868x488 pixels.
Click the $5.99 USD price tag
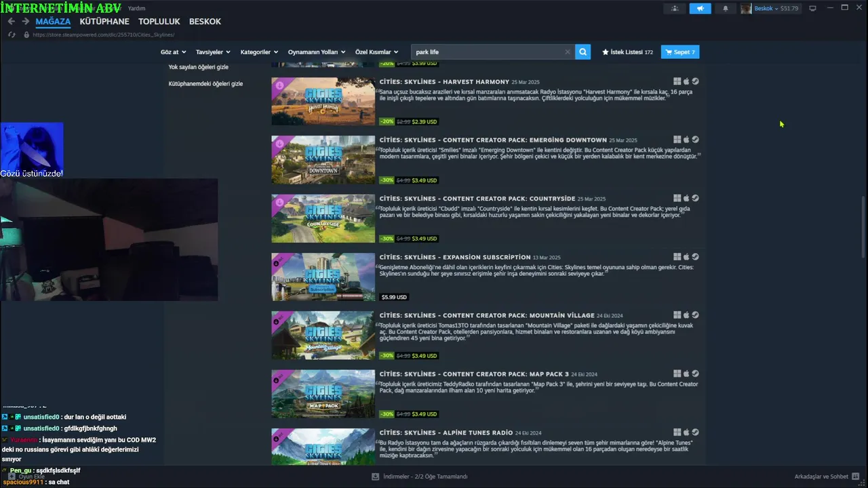(394, 297)
